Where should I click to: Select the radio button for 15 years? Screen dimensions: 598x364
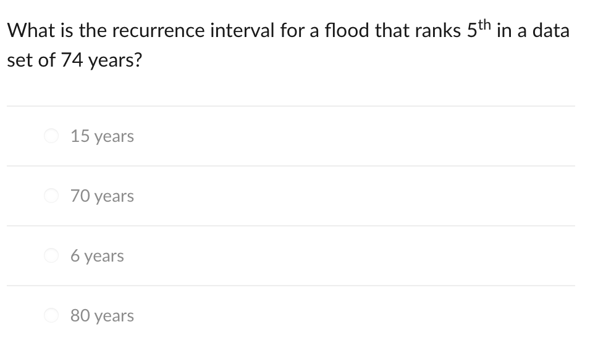[52, 136]
